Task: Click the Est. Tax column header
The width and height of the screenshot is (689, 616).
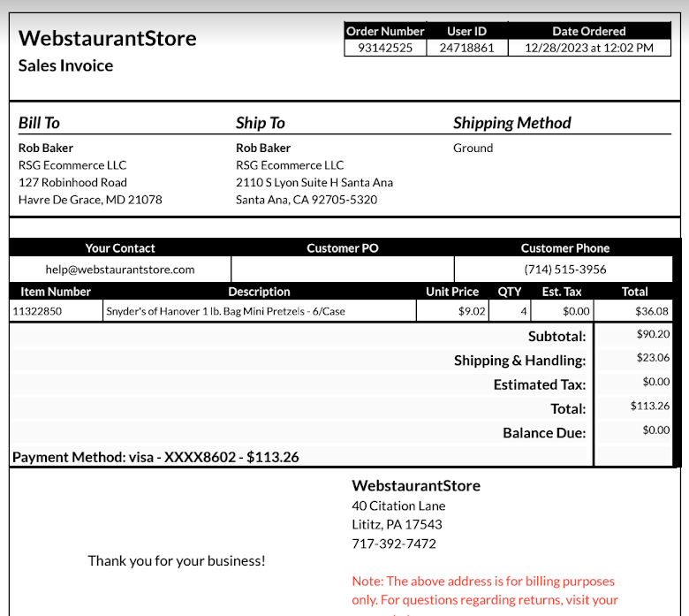Action: click(562, 292)
